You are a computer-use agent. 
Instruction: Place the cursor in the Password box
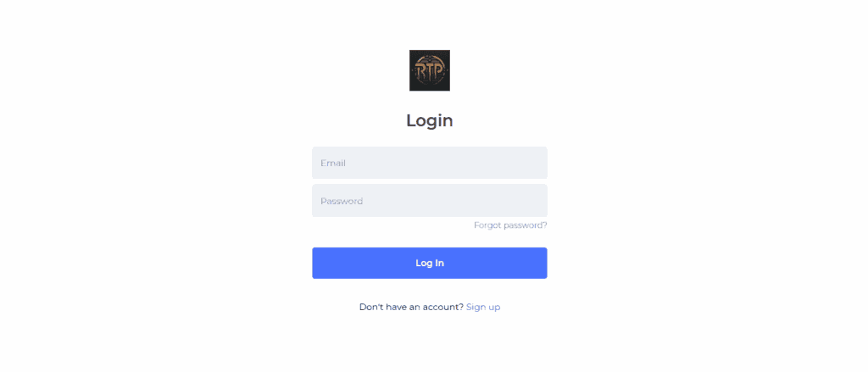click(430, 201)
